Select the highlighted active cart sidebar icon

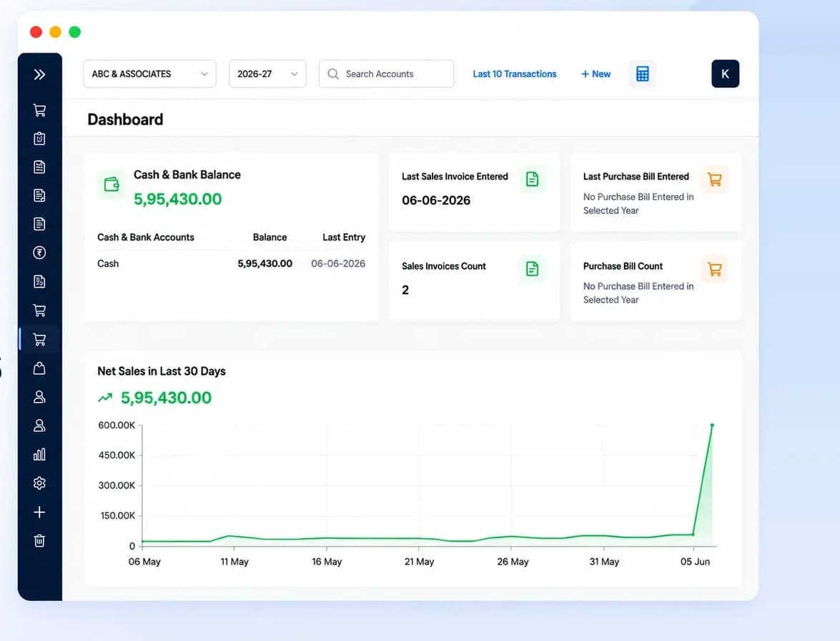click(39, 339)
